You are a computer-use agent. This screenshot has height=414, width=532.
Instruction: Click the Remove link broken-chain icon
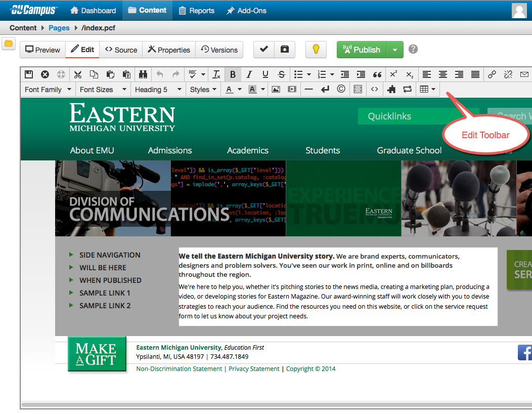point(508,74)
